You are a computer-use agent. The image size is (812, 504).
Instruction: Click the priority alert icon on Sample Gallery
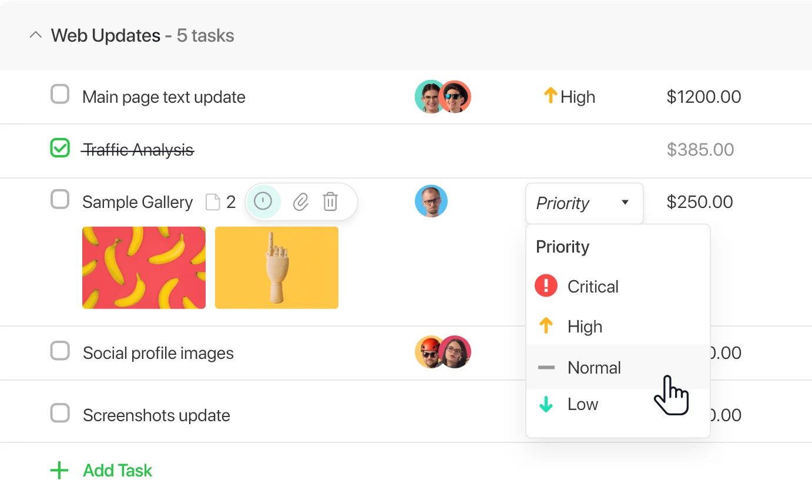tap(263, 202)
